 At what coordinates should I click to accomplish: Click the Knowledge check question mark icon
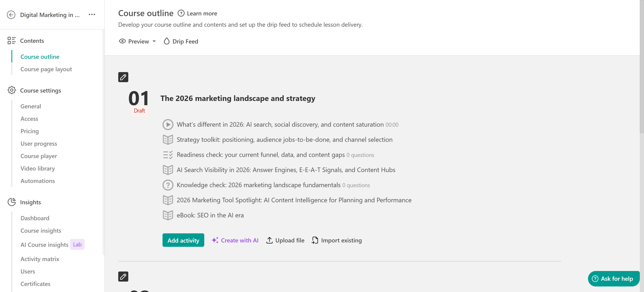coord(168,185)
